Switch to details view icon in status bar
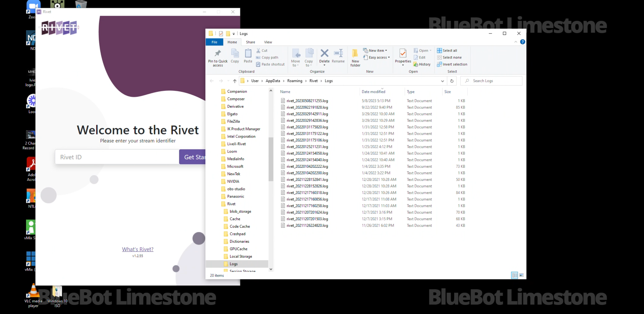Image resolution: width=644 pixels, height=314 pixels. (x=514, y=275)
